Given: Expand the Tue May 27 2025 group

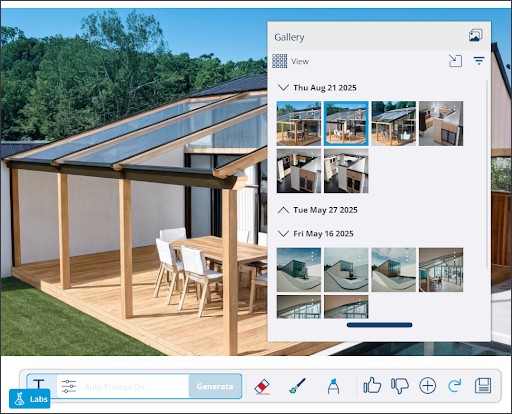Looking at the screenshot, I should (283, 210).
